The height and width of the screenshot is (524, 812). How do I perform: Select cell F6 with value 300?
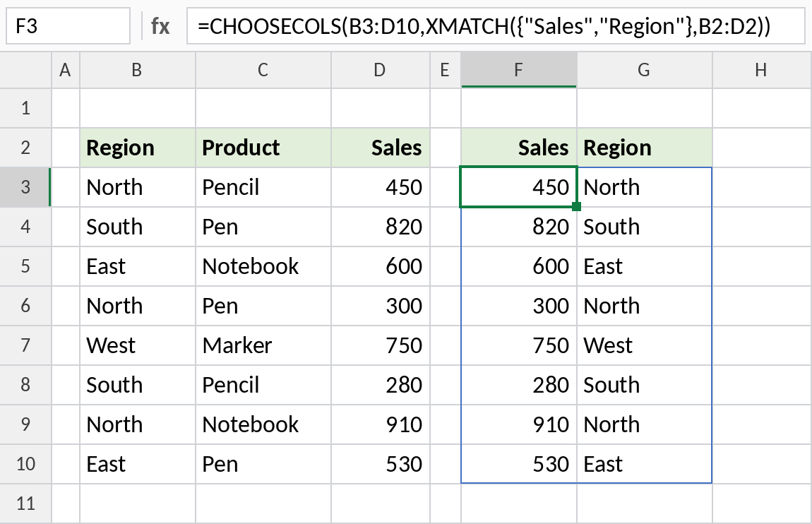click(x=518, y=306)
